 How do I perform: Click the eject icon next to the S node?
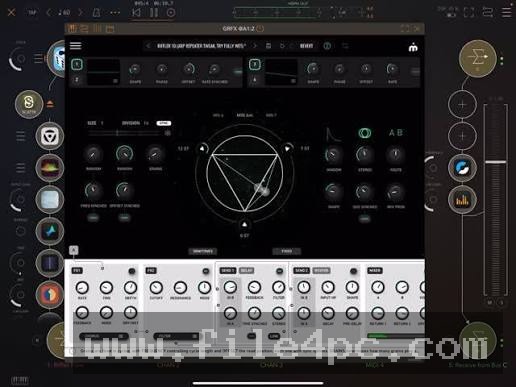click(x=50, y=104)
